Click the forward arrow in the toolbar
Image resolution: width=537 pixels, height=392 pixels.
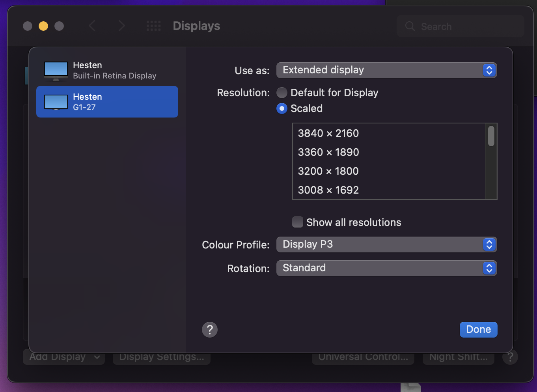click(x=121, y=26)
